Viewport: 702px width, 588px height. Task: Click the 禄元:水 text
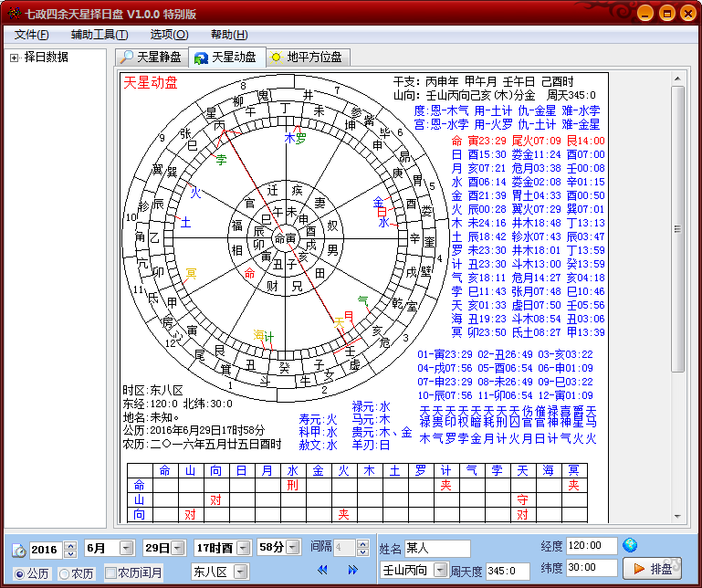[x=372, y=407]
